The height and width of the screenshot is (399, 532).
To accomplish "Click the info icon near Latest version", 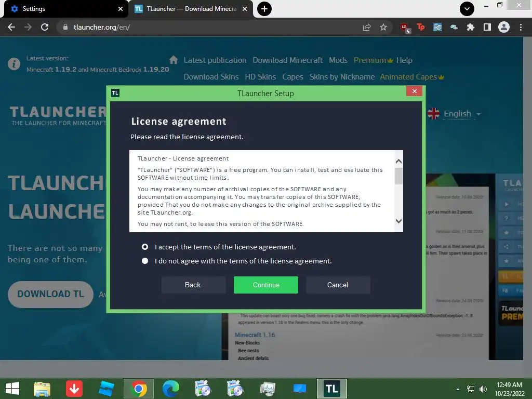I will click(14, 64).
